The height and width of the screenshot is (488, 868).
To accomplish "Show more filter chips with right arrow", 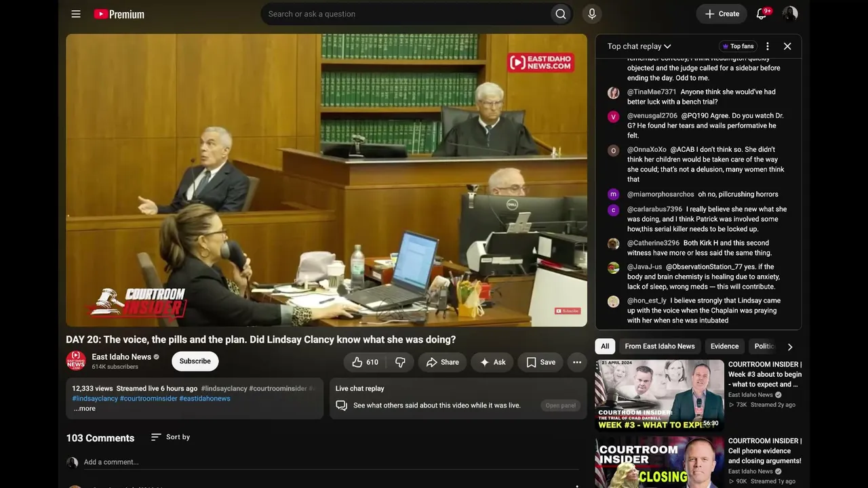I will click(789, 346).
